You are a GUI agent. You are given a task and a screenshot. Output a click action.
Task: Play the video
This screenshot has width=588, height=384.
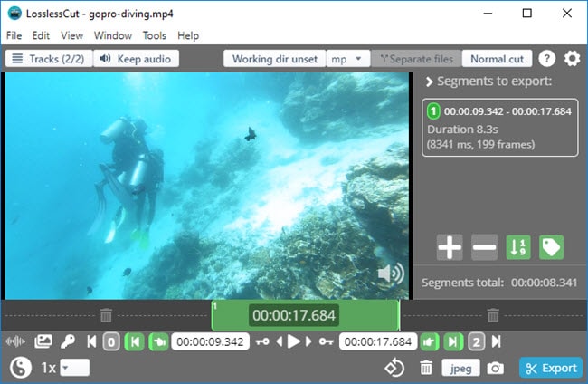pos(294,341)
